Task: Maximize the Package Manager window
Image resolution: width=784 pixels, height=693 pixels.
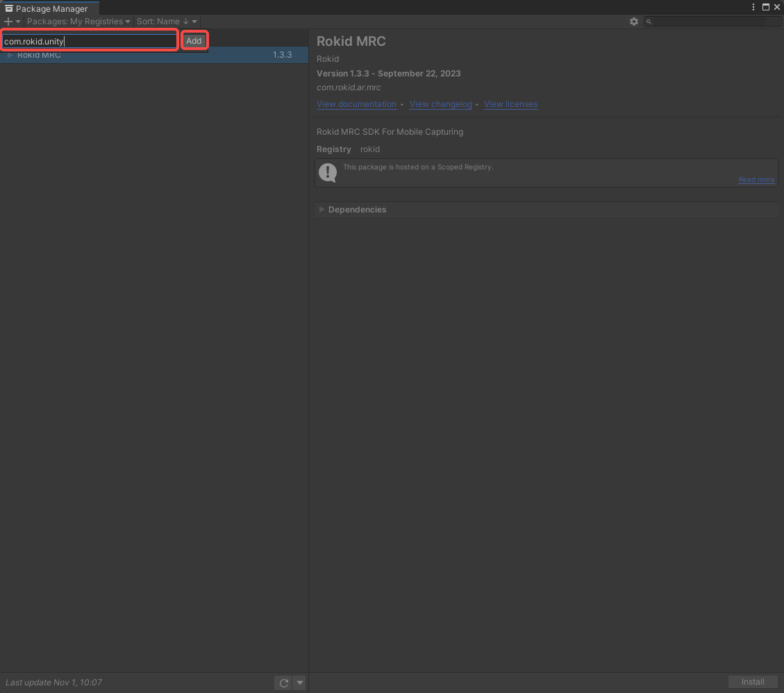Action: 765,7
